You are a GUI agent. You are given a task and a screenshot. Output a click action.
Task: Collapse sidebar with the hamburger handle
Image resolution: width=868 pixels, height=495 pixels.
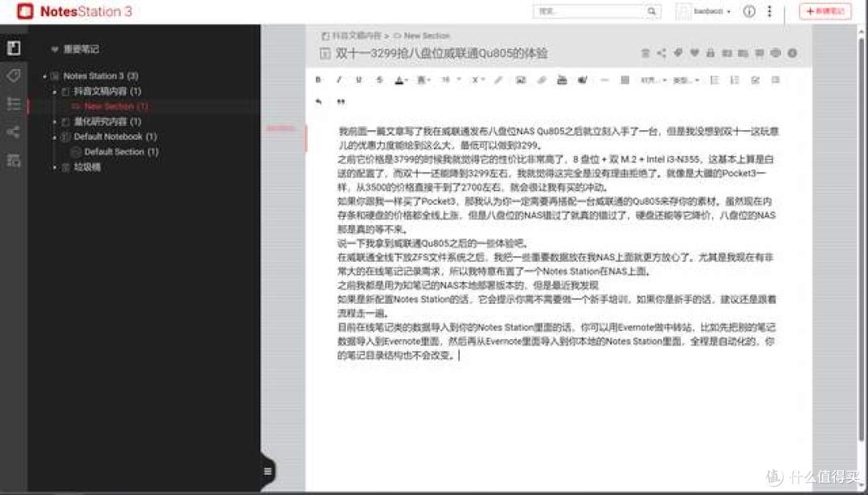268,471
